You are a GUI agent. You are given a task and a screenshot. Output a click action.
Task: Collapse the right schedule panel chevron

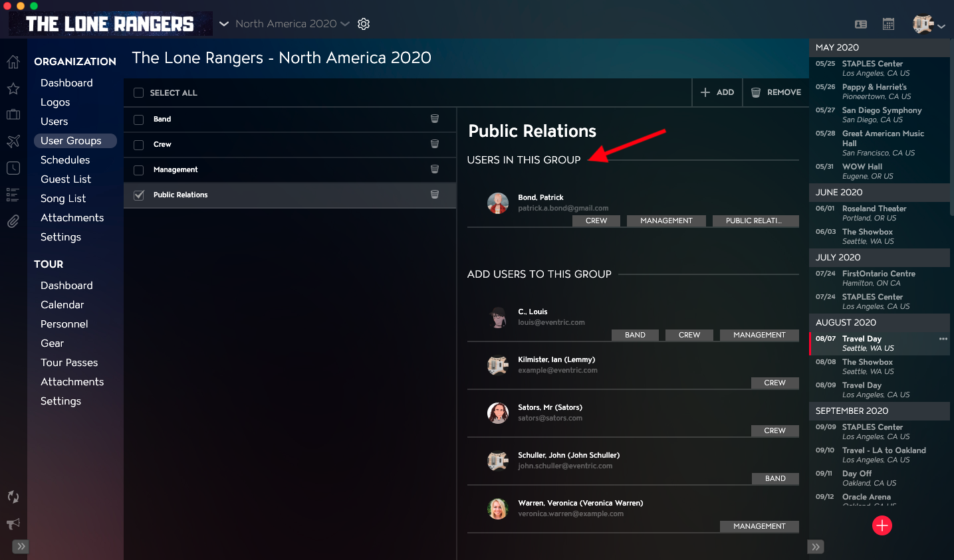[816, 547]
